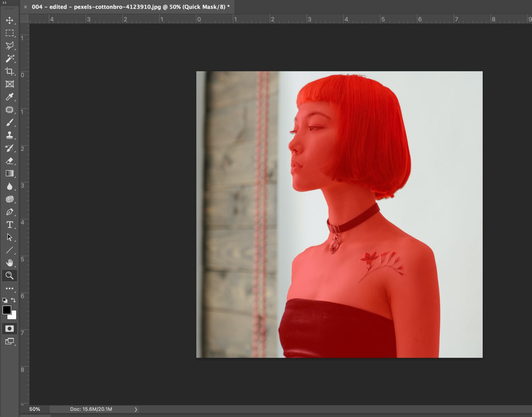Select the Gradient tool
Screen dimensions: 532x417
[10, 174]
